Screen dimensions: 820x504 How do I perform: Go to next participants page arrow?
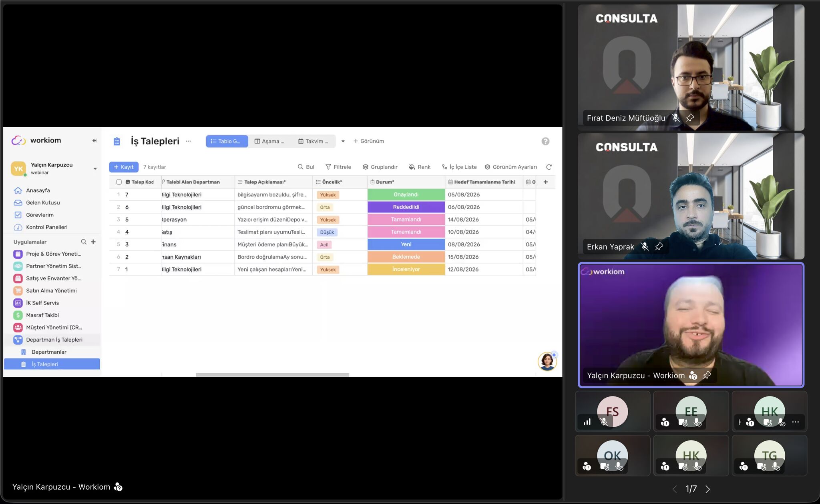coord(707,489)
